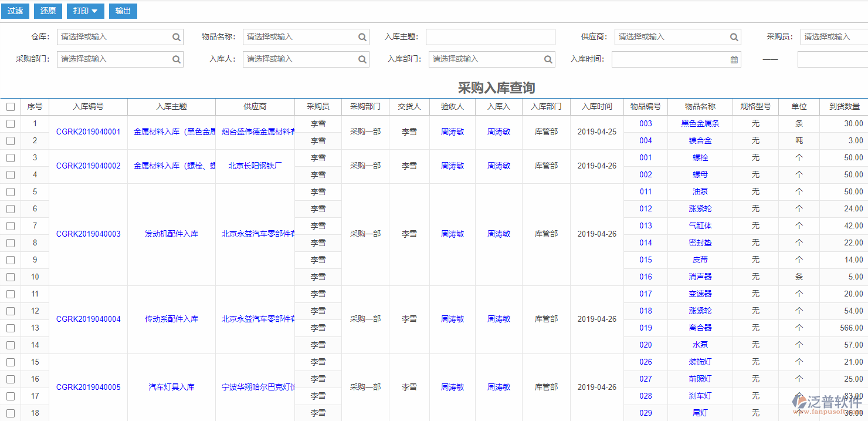
Task: Open record link CGRK2019040003
Action: 88,234
